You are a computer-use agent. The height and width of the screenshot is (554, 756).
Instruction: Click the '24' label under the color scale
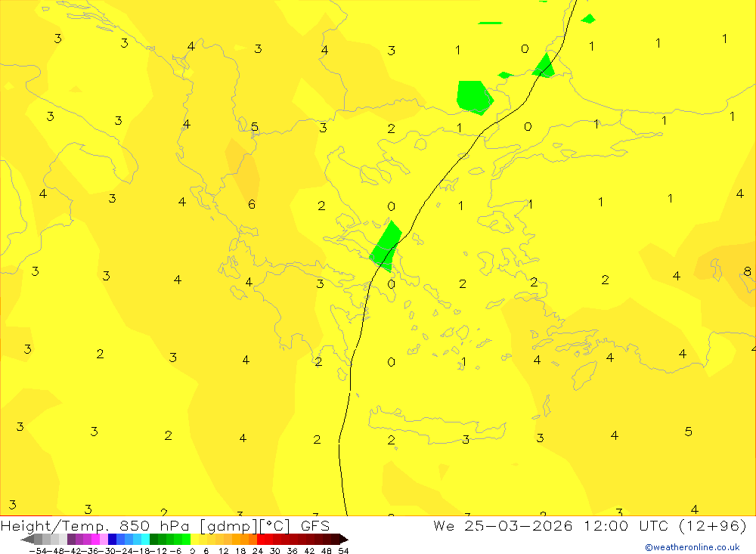(258, 551)
